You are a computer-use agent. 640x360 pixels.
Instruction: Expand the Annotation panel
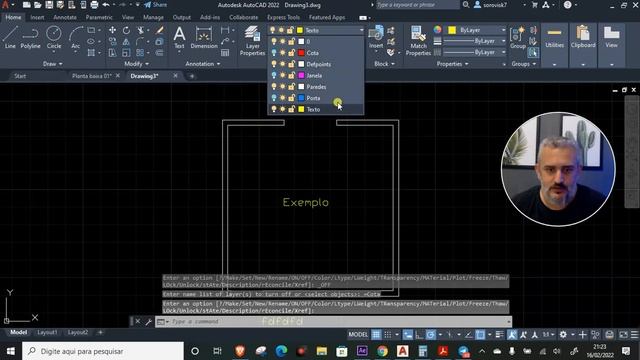click(203, 64)
